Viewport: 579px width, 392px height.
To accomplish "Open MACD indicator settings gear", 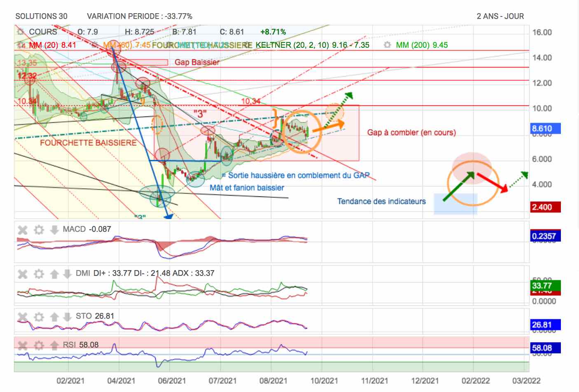I will pyautogui.click(x=39, y=230).
